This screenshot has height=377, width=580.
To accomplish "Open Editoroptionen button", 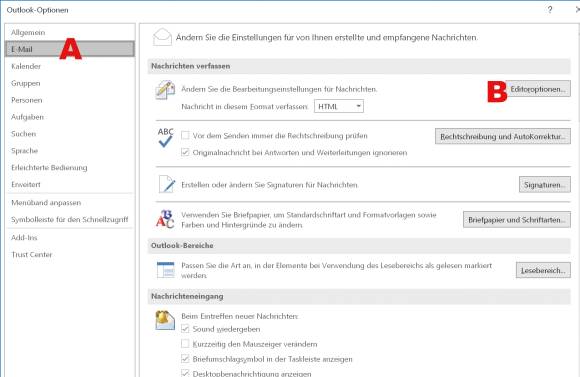I will 538,89.
